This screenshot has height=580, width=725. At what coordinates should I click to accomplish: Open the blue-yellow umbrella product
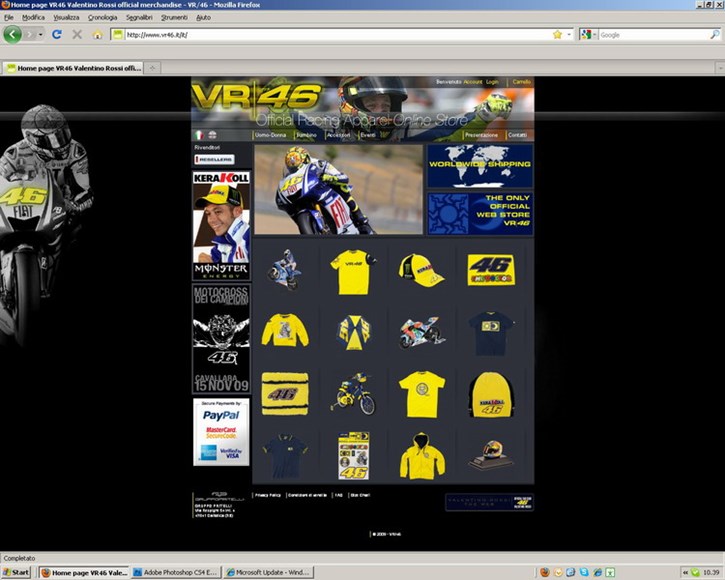353,332
